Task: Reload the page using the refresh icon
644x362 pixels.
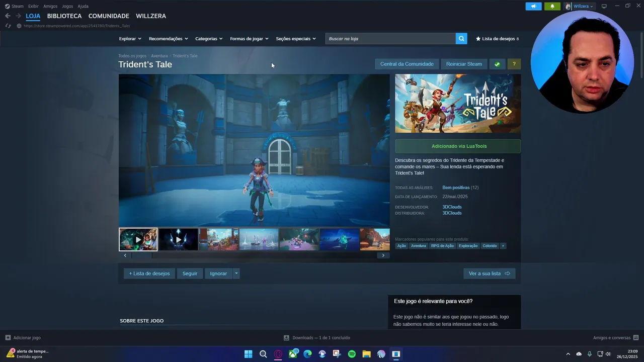Action: coord(8,26)
